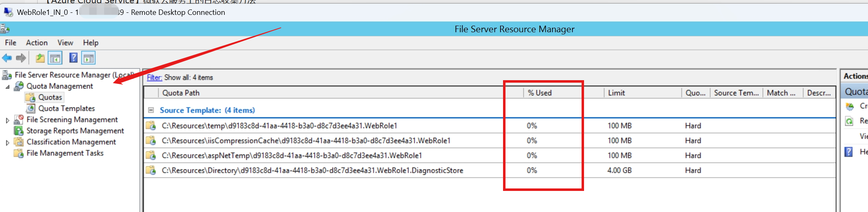The height and width of the screenshot is (212, 868).
Task: Select Storage Reports Management node
Action: point(75,131)
